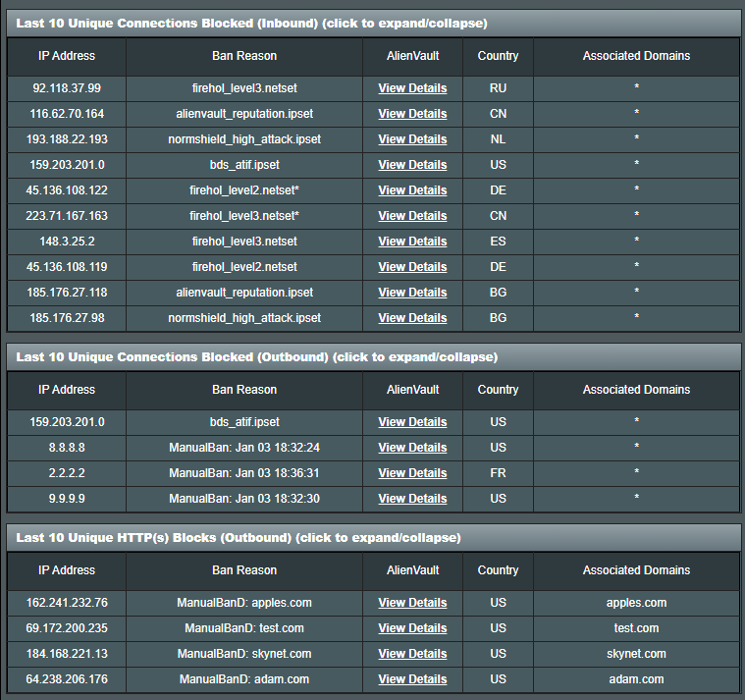
Task: Select IP address 45.136.108.119
Action: pos(67,267)
